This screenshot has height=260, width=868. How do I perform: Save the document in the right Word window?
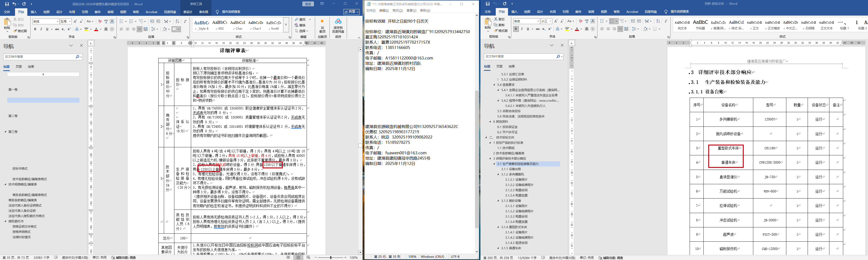point(487,4)
